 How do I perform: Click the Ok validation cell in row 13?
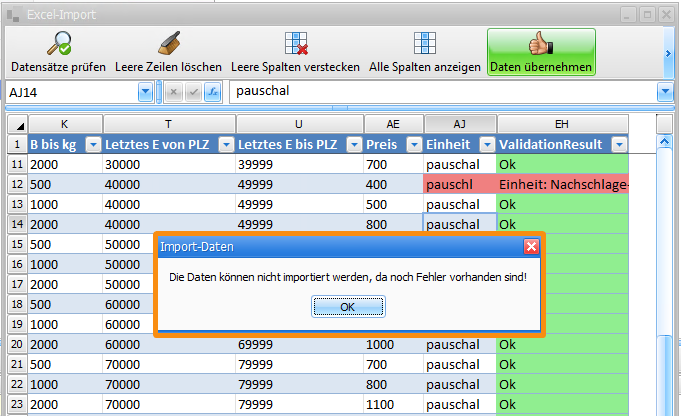[x=563, y=204]
